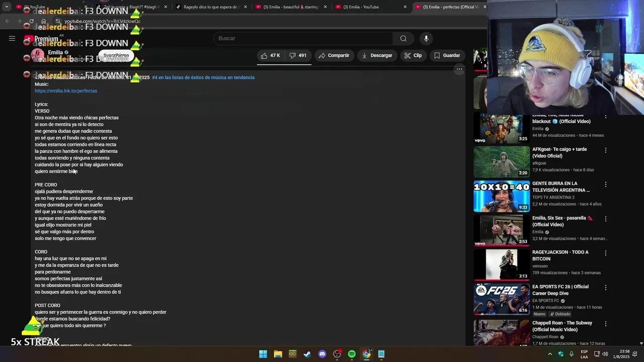Open options menu for blackout video

[x=606, y=117]
